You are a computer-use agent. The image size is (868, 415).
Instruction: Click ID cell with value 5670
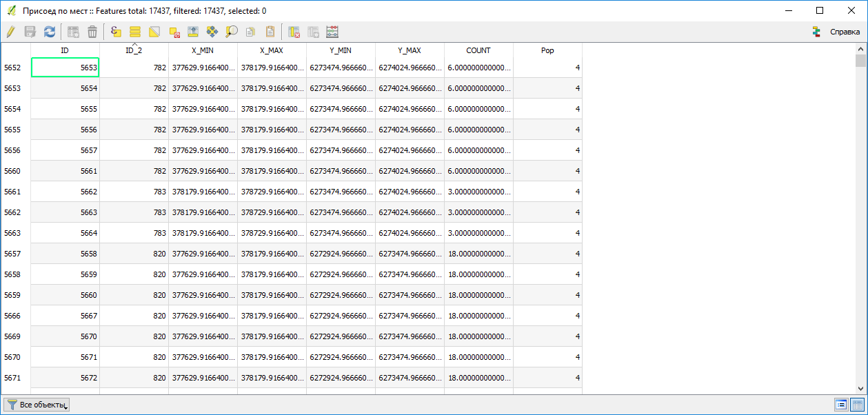[65, 336]
